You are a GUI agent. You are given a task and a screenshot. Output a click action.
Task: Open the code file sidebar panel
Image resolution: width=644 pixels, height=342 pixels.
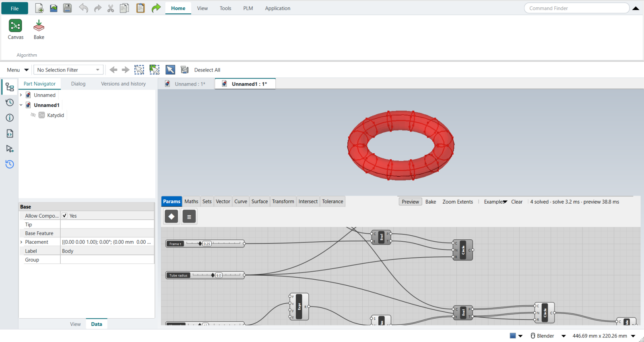pyautogui.click(x=10, y=133)
